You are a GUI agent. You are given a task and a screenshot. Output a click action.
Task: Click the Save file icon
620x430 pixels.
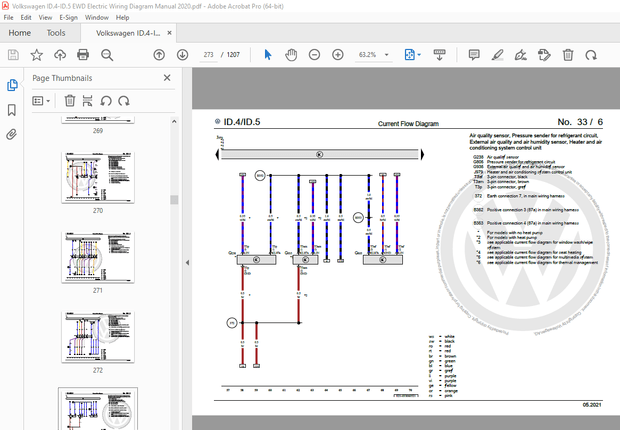coord(13,55)
